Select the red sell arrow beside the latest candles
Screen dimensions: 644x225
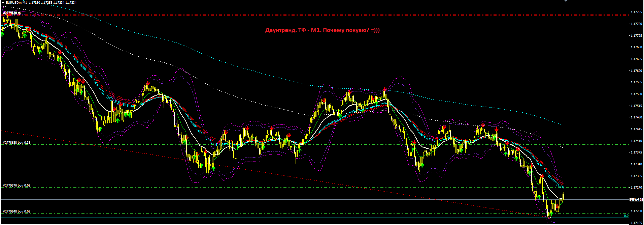click(x=557, y=206)
